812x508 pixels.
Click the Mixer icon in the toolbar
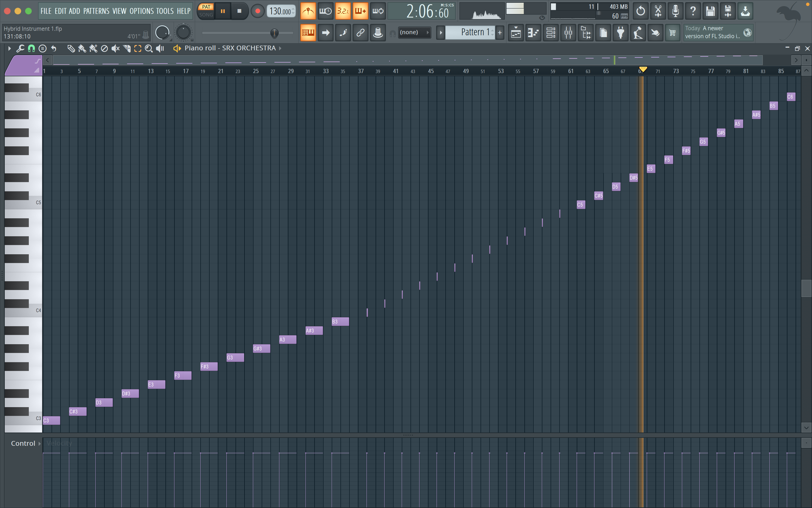point(568,33)
